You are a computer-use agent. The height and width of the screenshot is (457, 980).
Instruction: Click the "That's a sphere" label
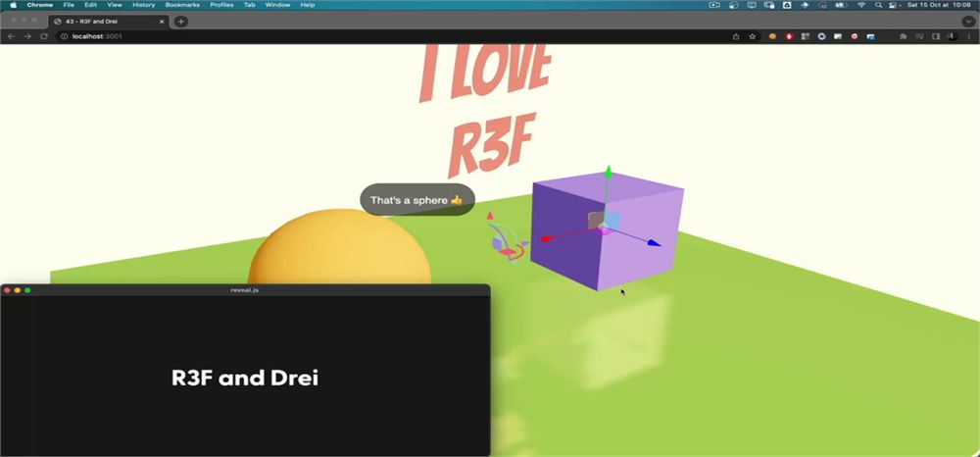click(416, 200)
